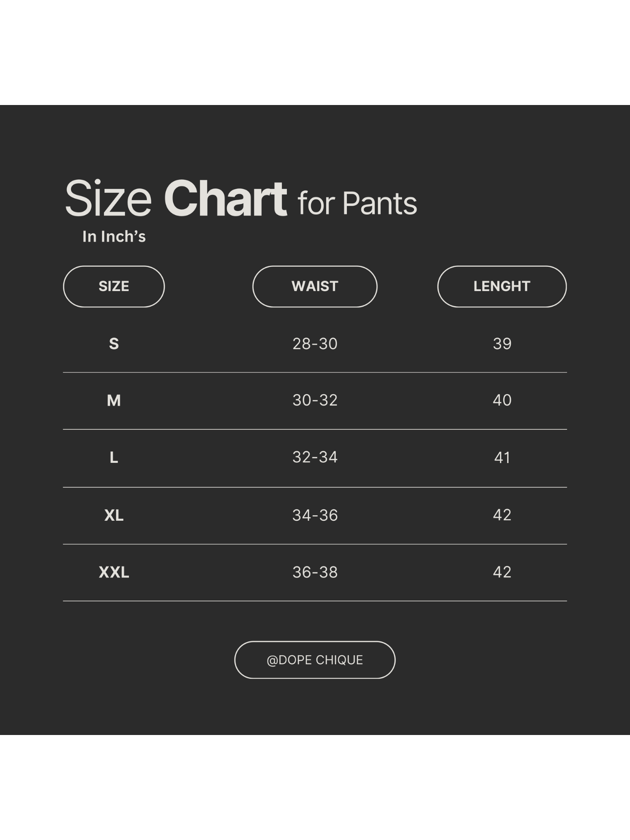
Task: Open the @DOPE CHIQUE handle button
Action: 315,660
